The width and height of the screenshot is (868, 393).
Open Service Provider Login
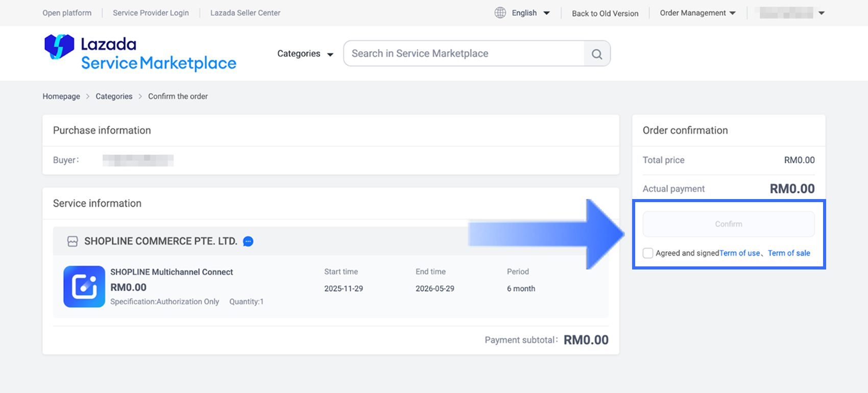[151, 13]
